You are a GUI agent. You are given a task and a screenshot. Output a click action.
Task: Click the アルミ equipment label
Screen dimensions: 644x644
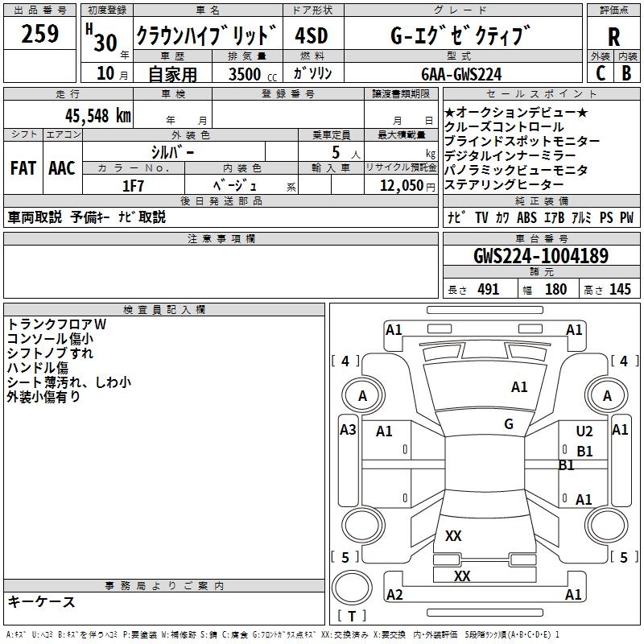click(581, 217)
